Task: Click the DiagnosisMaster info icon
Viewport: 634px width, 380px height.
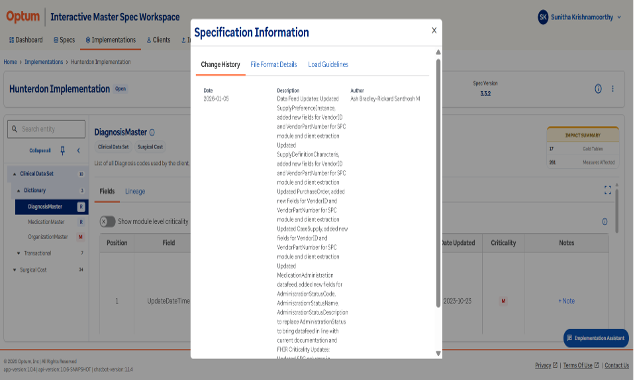Action: 152,132
